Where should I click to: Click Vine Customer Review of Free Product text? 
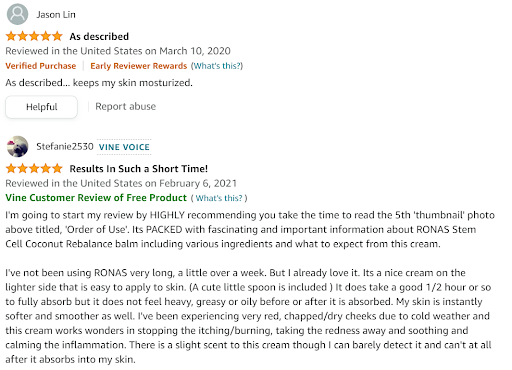coord(96,198)
